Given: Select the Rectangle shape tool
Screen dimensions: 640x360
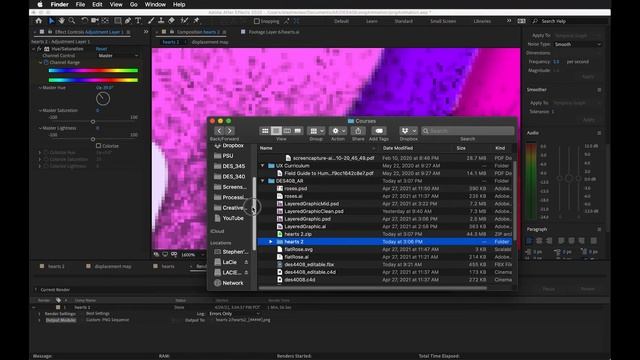Looking at the screenshot, I should point(118,20).
